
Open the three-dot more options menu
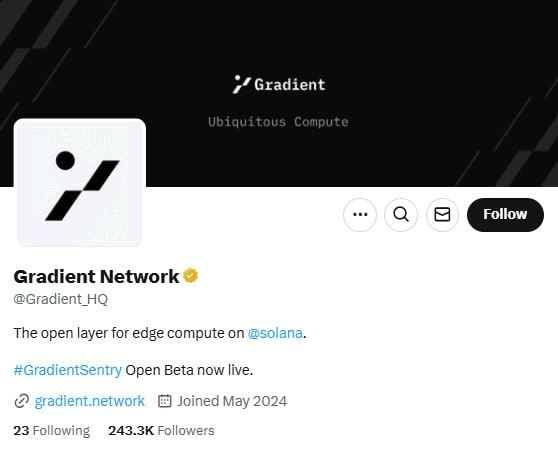coord(360,215)
